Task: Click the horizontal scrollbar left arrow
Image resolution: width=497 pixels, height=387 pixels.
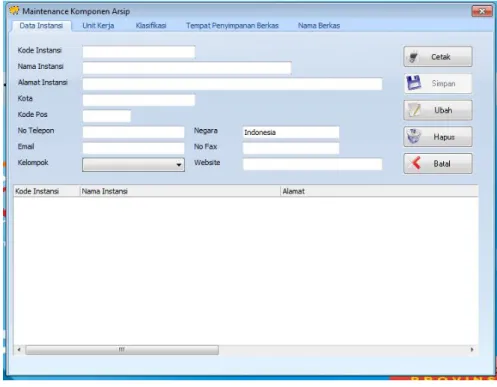Action: click(19, 349)
